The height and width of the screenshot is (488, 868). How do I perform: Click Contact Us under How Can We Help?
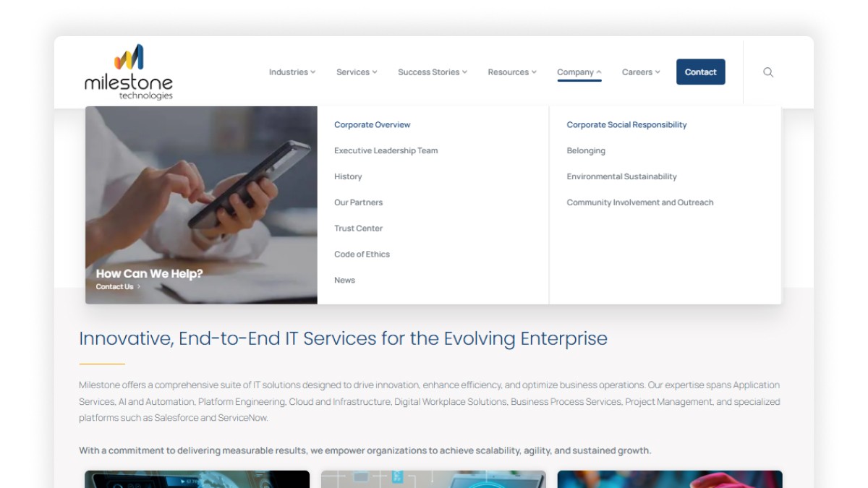click(x=118, y=287)
